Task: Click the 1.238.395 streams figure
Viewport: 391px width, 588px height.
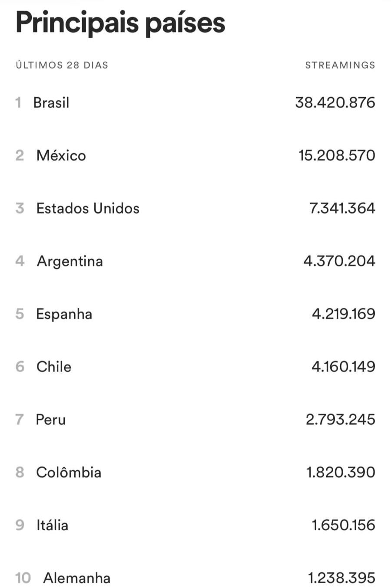Action: tap(341, 578)
